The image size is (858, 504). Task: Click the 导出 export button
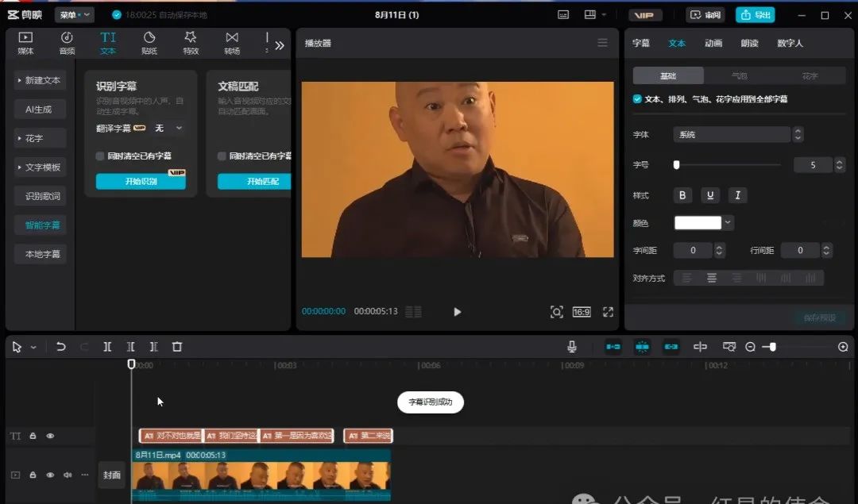pyautogui.click(x=754, y=15)
